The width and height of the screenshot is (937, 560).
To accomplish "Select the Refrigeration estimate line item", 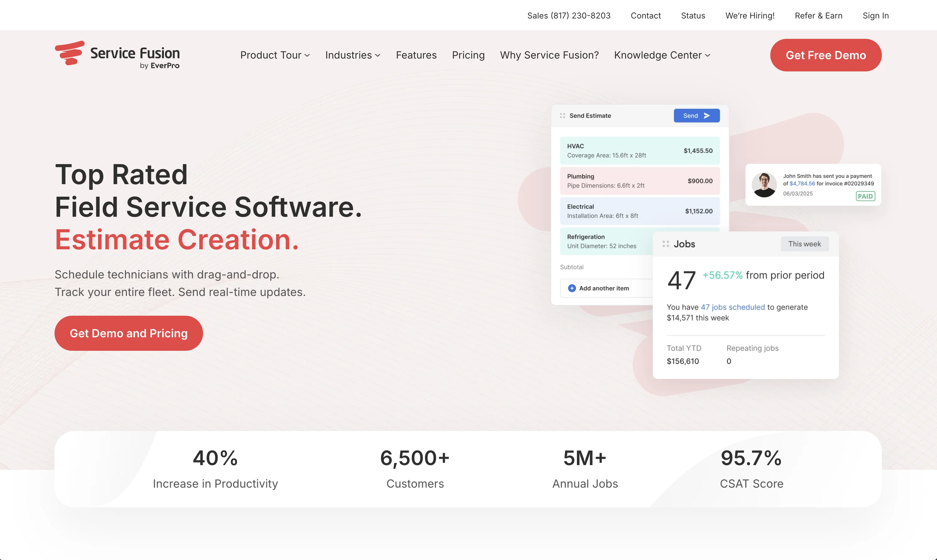I will [x=607, y=241].
